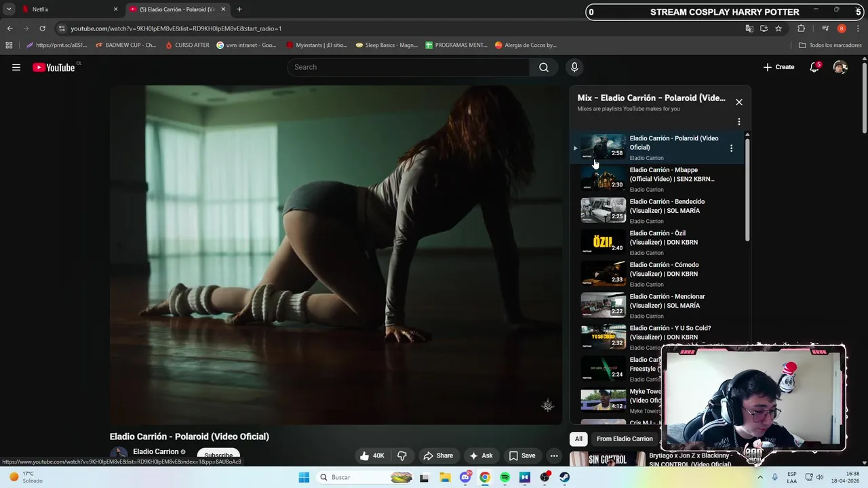This screenshot has width=868, height=488.
Task: Open the media control icon in toolbar
Action: click(x=825, y=28)
